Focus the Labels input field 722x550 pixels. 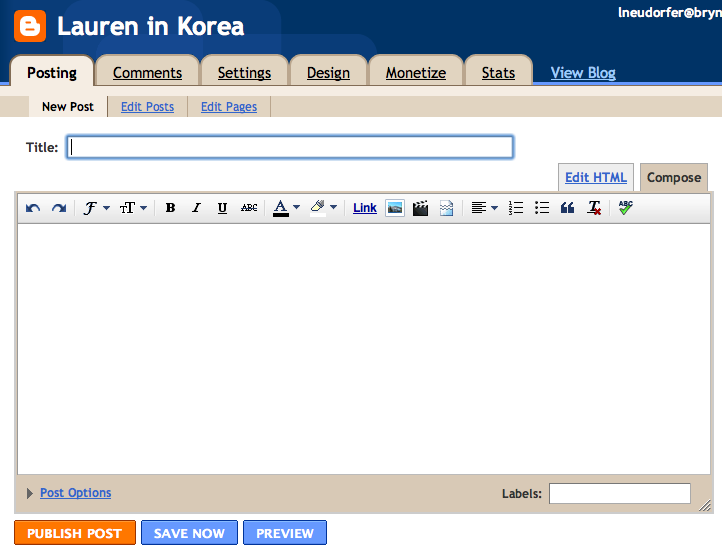point(620,493)
